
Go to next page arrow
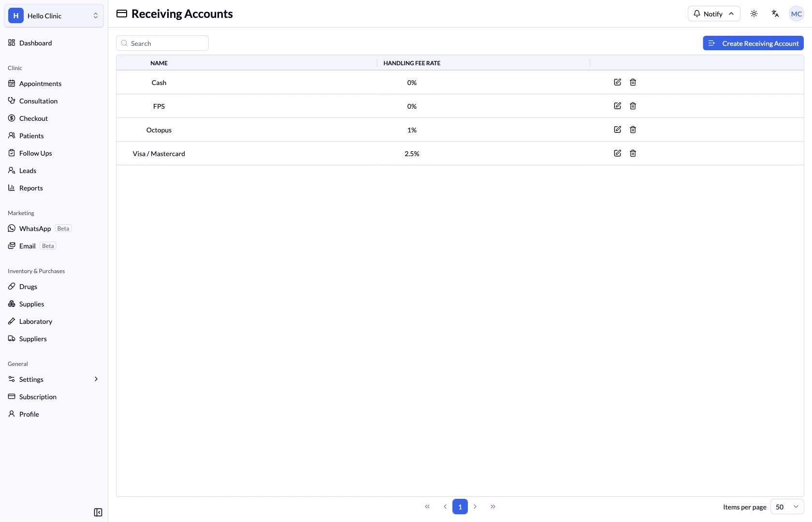[475, 507]
